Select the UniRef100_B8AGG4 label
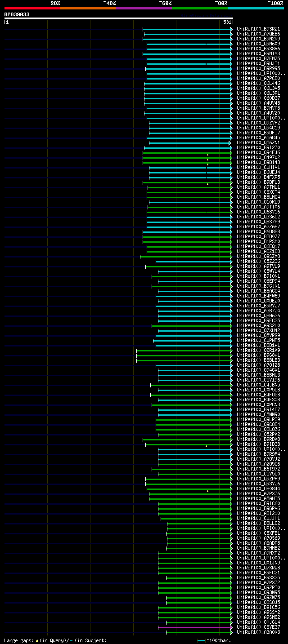 pos(258,291)
